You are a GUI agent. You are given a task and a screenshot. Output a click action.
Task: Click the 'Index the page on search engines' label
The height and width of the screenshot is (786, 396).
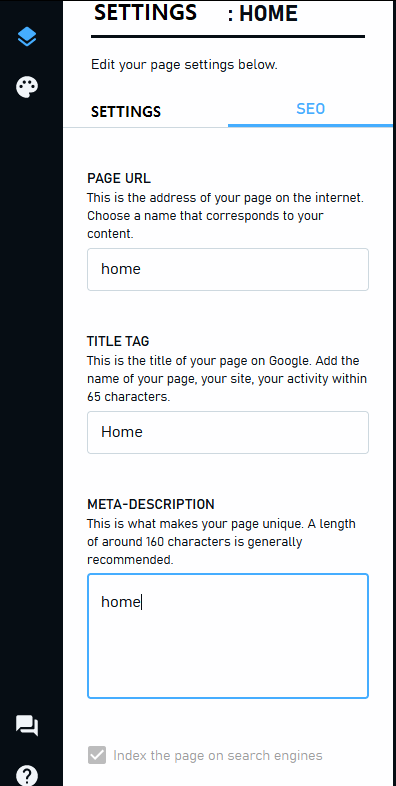218,755
